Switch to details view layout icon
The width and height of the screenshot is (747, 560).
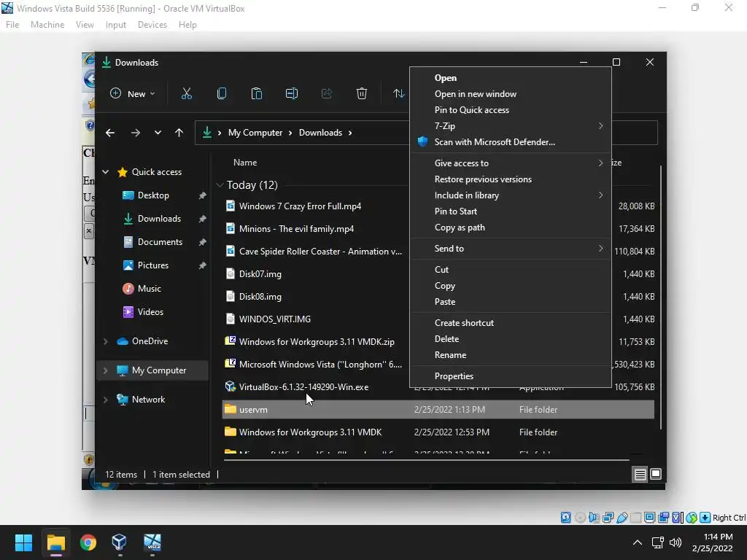tap(640, 474)
